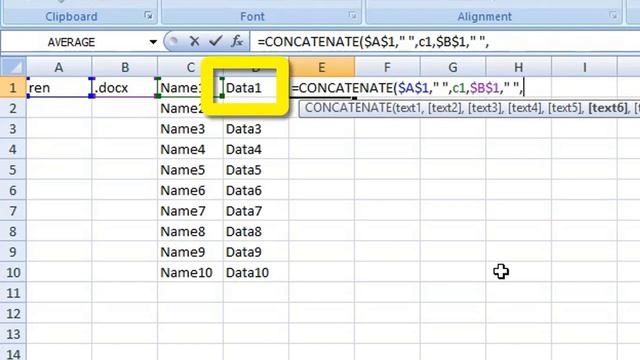Open the Insert Function fx dialog
This screenshot has width=640, height=360.
point(237,41)
